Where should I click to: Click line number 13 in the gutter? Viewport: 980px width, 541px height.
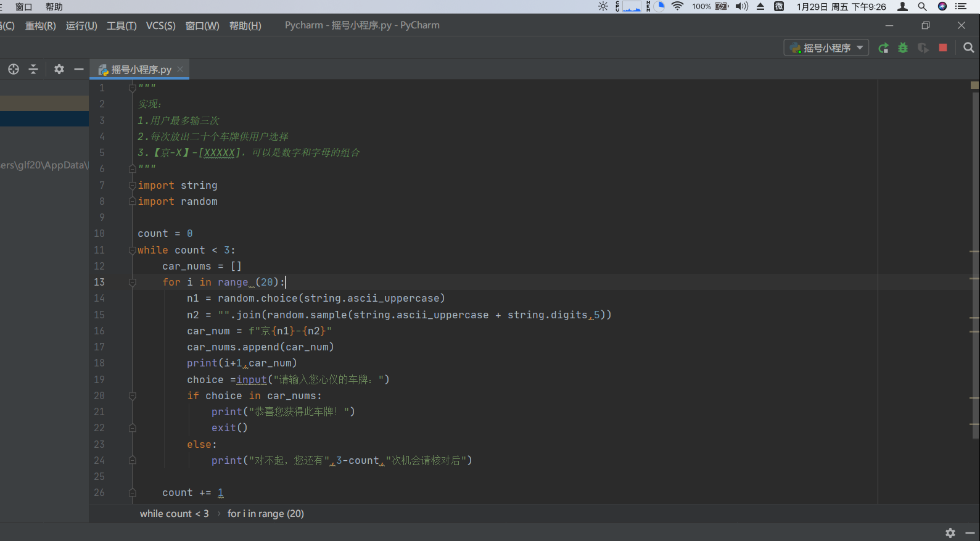point(99,282)
